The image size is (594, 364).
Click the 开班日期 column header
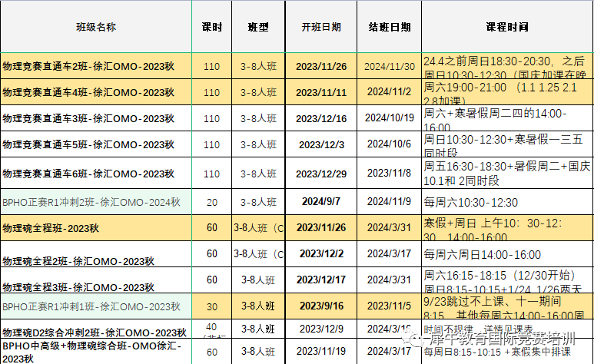pyautogui.click(x=321, y=27)
